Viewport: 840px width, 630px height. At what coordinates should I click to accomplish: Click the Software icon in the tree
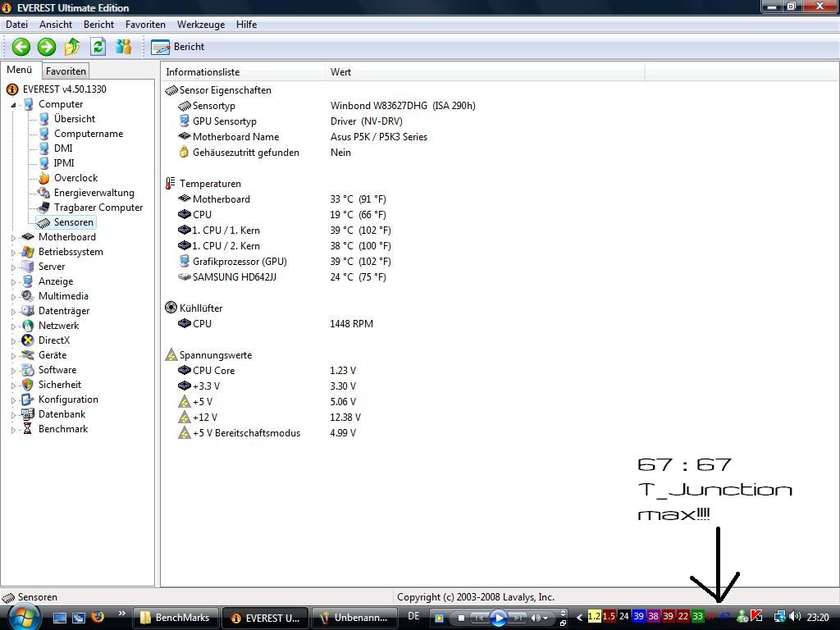click(x=27, y=370)
